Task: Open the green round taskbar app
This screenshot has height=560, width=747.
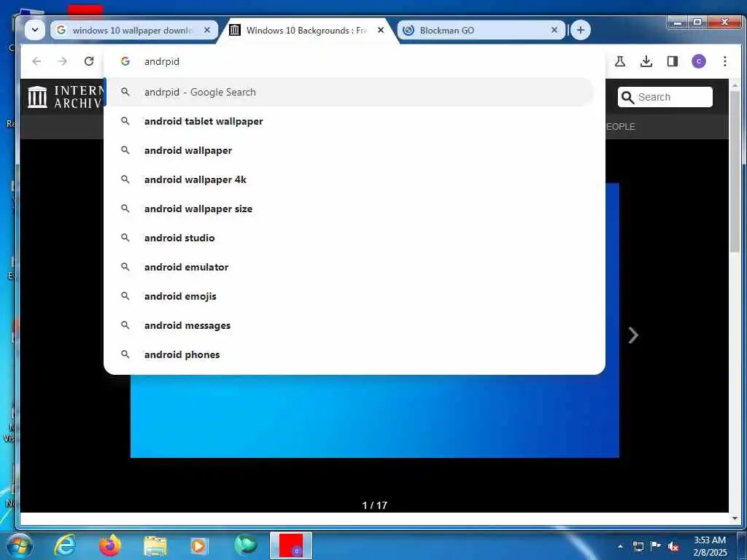Action: tap(246, 545)
